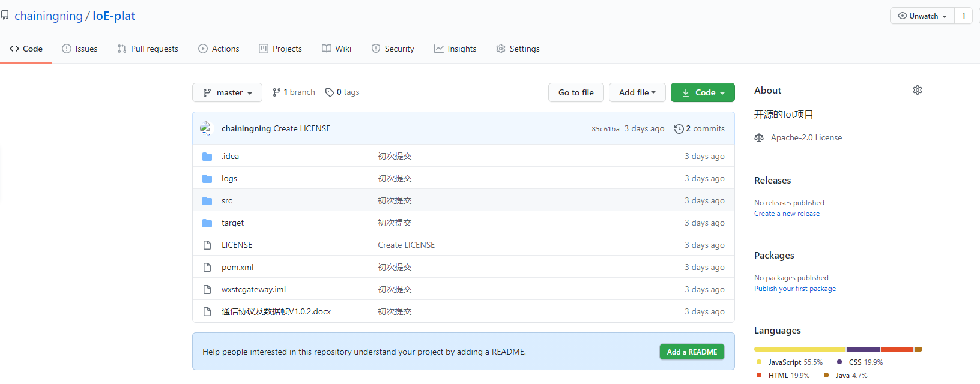Viewport: 980px width, 384px height.
Task: Open the Apache-2.0 License link
Action: (806, 137)
